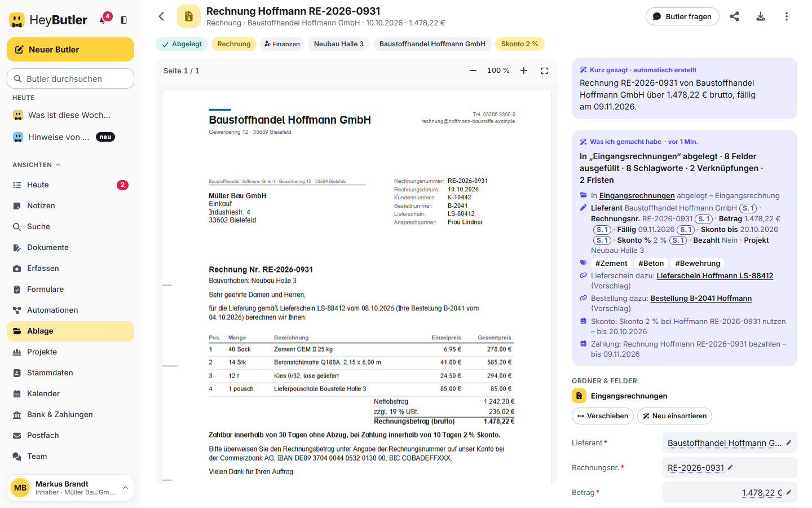The image size is (812, 508).
Task: Open Bestellung B-2041 Hoffmann link
Action: click(x=701, y=298)
